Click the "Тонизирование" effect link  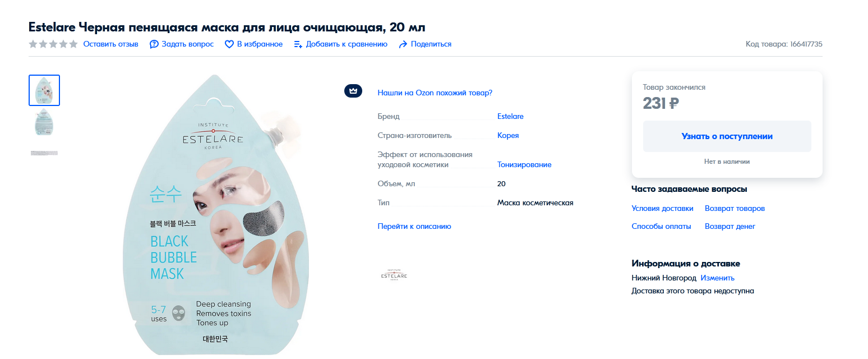[524, 164]
